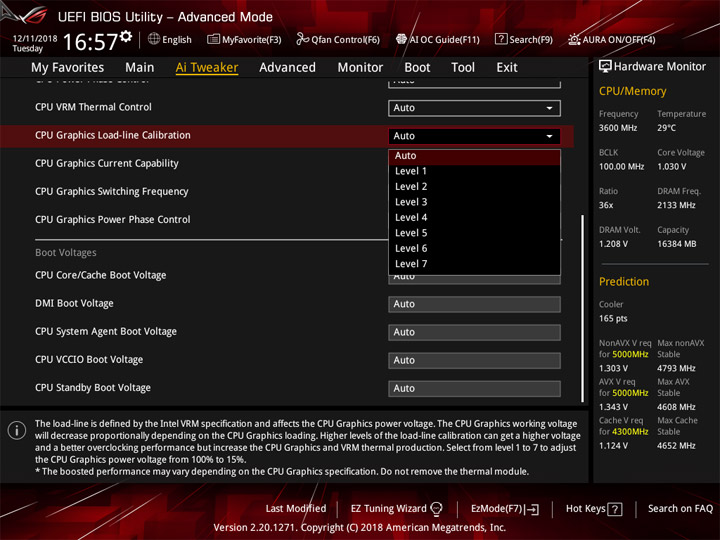
Task: Open the Tool tab
Action: [463, 68]
